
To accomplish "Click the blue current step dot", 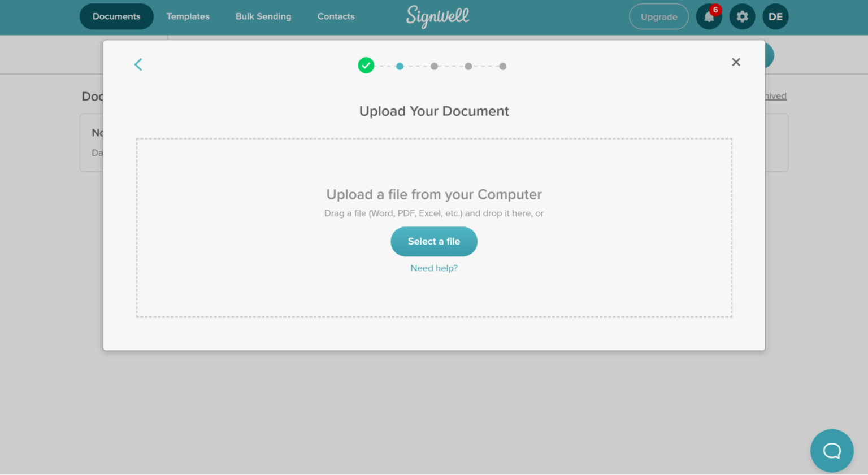I will [x=400, y=67].
